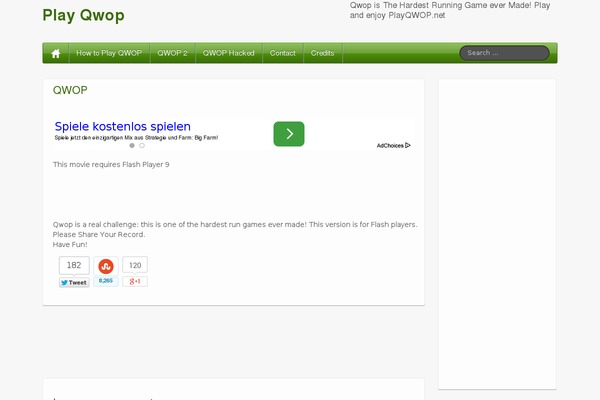Image resolution: width=600 pixels, height=400 pixels.
Task: Open the Google +1 count bubble 120
Action: tap(135, 265)
